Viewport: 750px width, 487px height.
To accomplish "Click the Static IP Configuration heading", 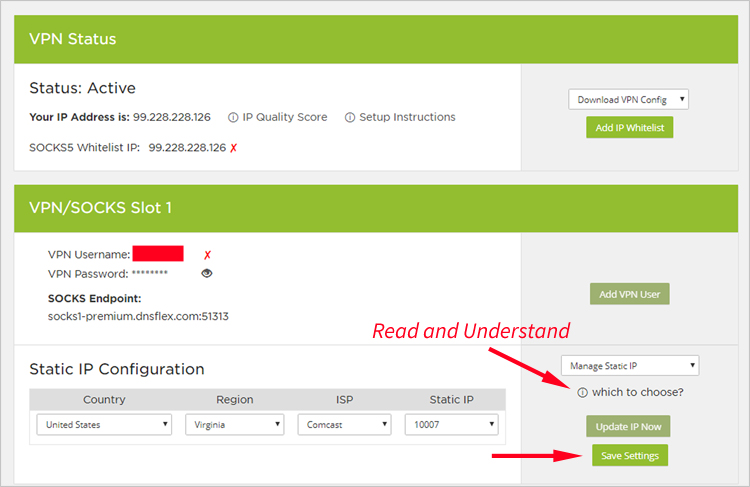I will (117, 369).
